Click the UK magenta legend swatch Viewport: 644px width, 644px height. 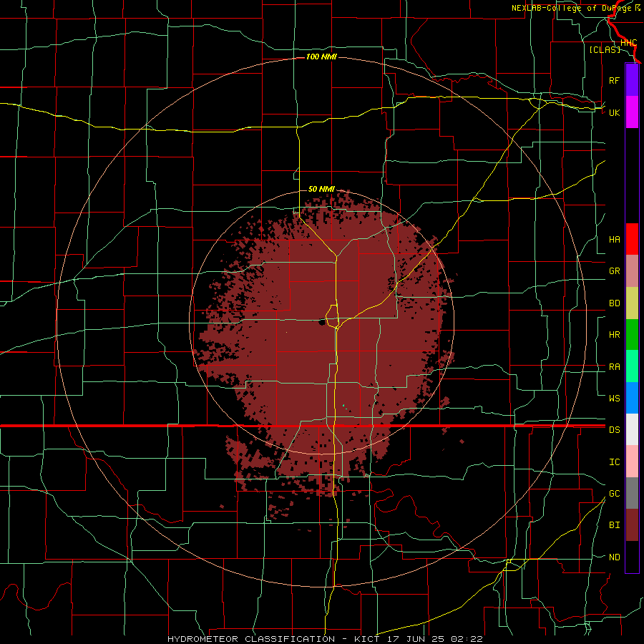tap(632, 112)
